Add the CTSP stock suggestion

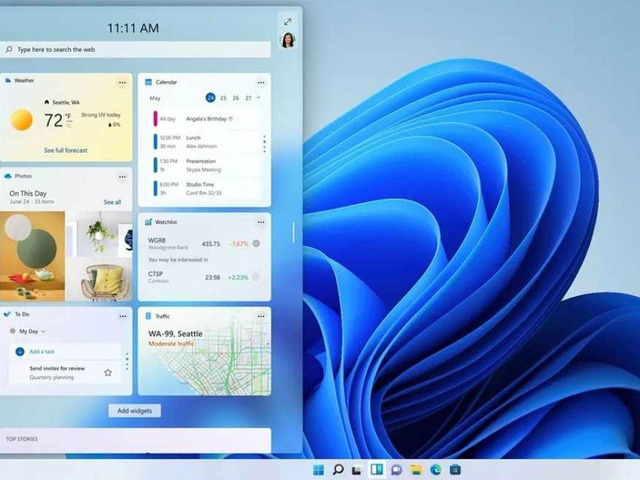coord(256,277)
